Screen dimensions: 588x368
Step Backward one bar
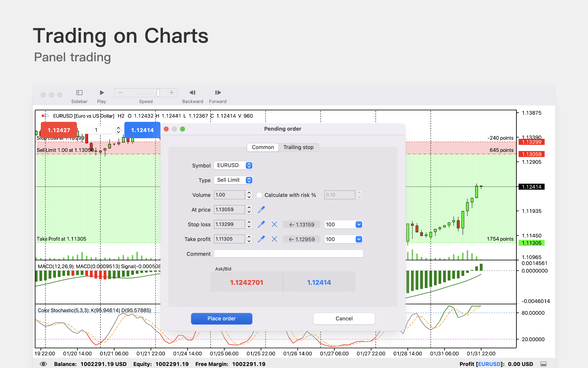[193, 93]
